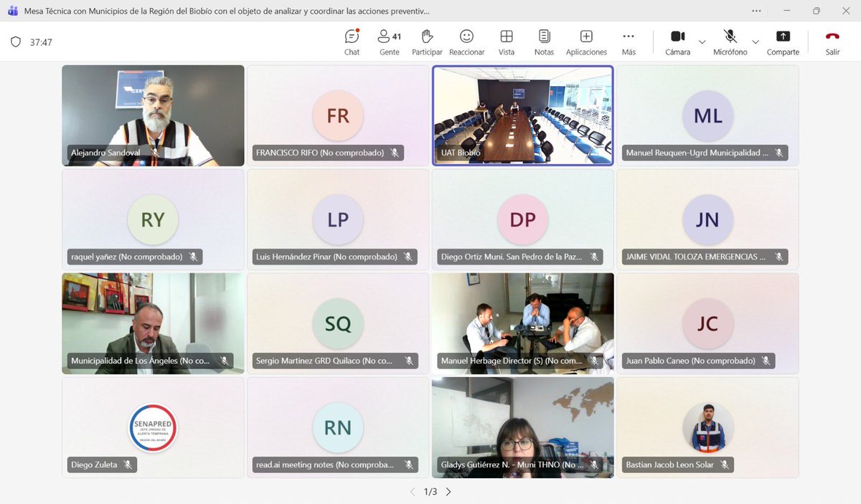Click the SENAPRED logo avatar
The image size is (861, 504).
pos(153,427)
